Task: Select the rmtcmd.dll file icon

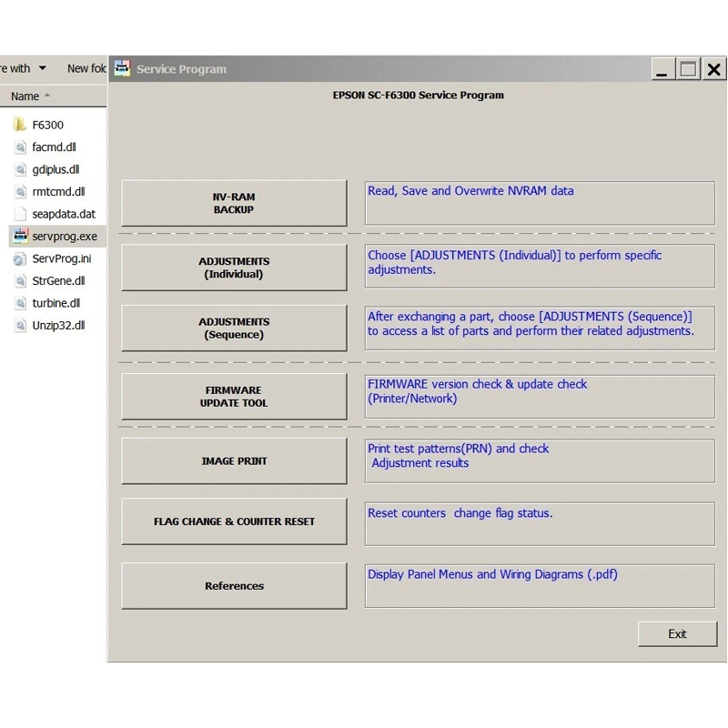Action: coord(20,192)
